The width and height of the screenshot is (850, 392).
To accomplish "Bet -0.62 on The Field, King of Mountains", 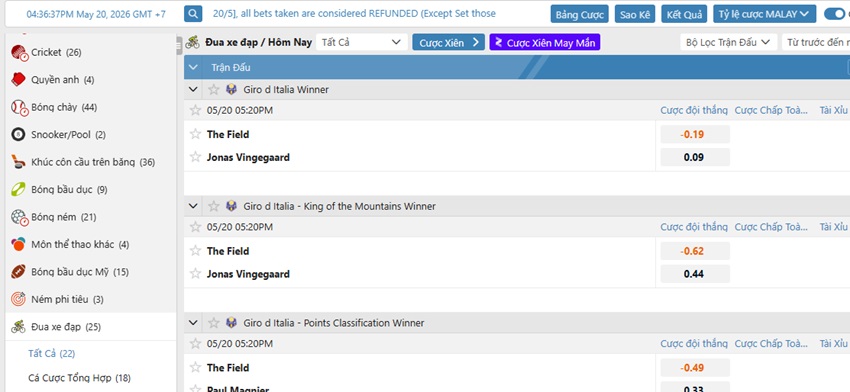I will (695, 250).
